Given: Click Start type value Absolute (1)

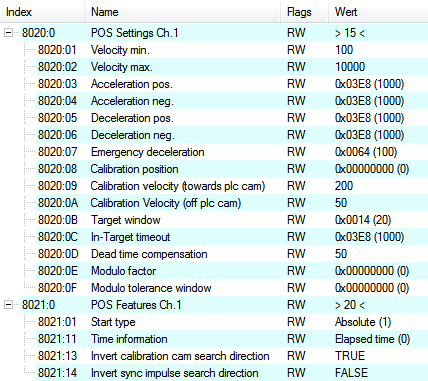Looking at the screenshot, I should point(363,322).
